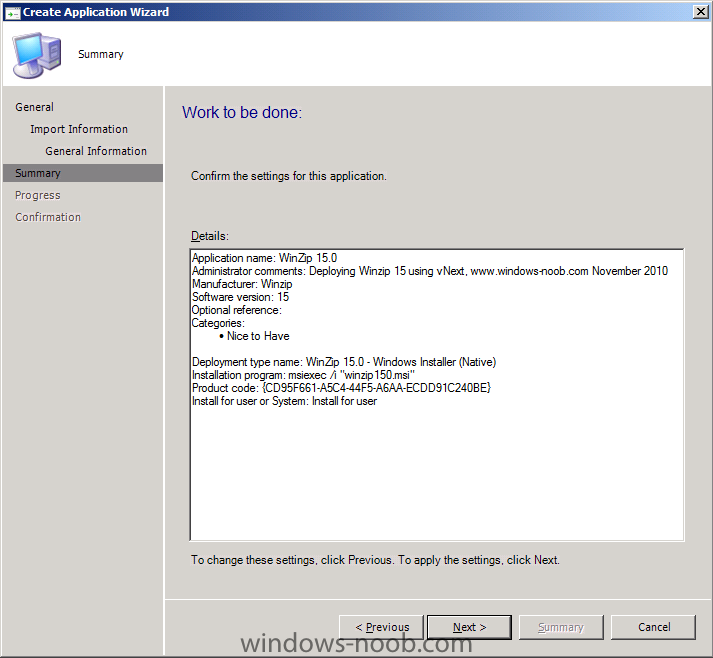Click 'Install for user or System' line
Screen dimensions: 713x658
coord(284,401)
